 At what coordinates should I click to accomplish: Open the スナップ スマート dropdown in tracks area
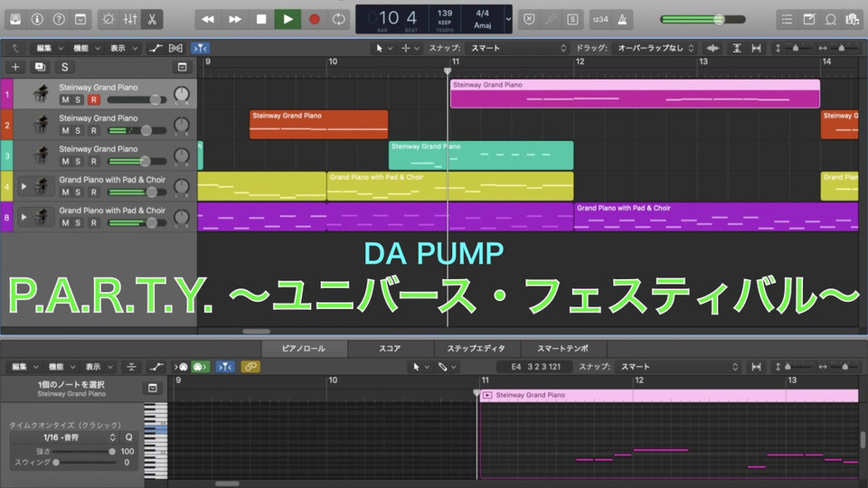pyautogui.click(x=518, y=48)
